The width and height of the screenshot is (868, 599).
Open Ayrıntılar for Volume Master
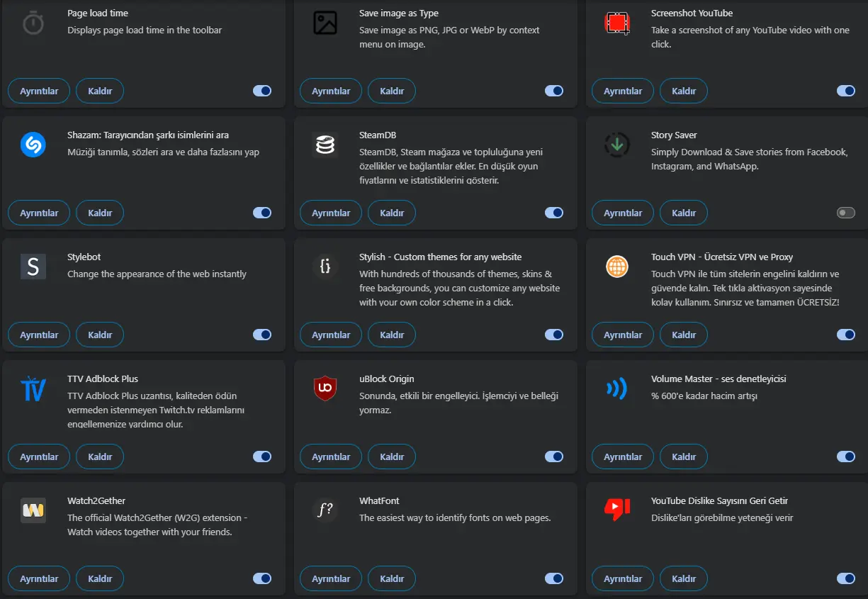(x=623, y=457)
